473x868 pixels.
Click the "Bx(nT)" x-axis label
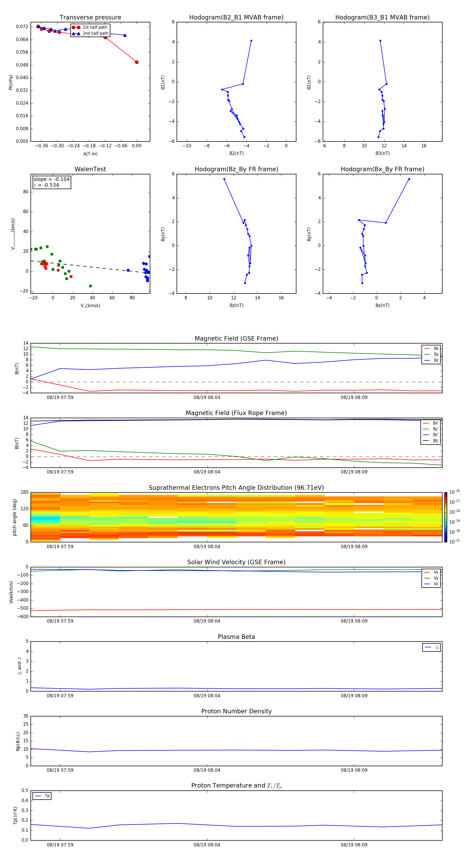tap(382, 305)
